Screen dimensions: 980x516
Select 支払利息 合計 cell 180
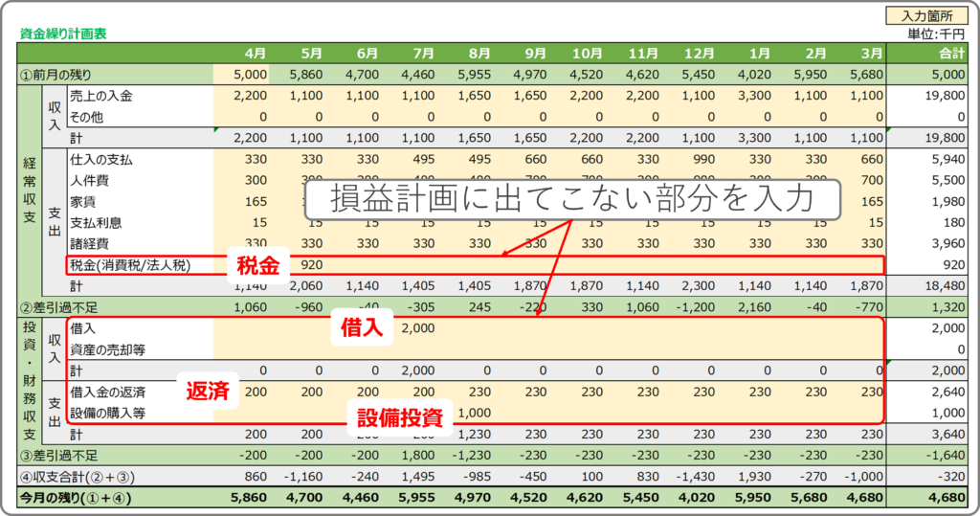(954, 223)
